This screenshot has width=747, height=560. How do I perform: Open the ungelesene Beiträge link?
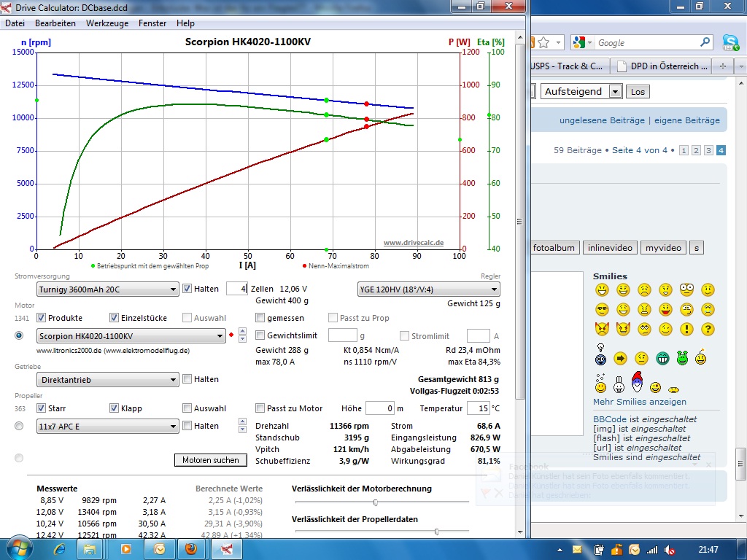(602, 120)
